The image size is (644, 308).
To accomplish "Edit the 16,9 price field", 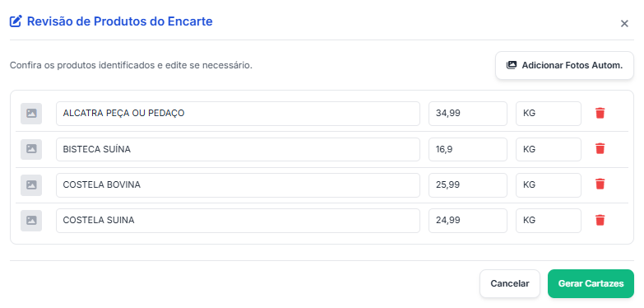I will (x=468, y=149).
